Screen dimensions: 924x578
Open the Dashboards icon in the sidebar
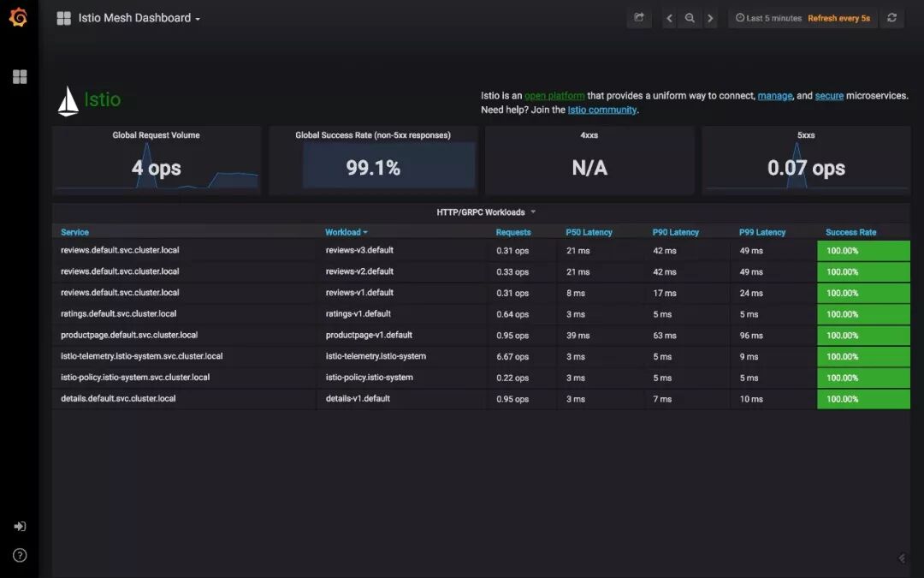pyautogui.click(x=20, y=77)
